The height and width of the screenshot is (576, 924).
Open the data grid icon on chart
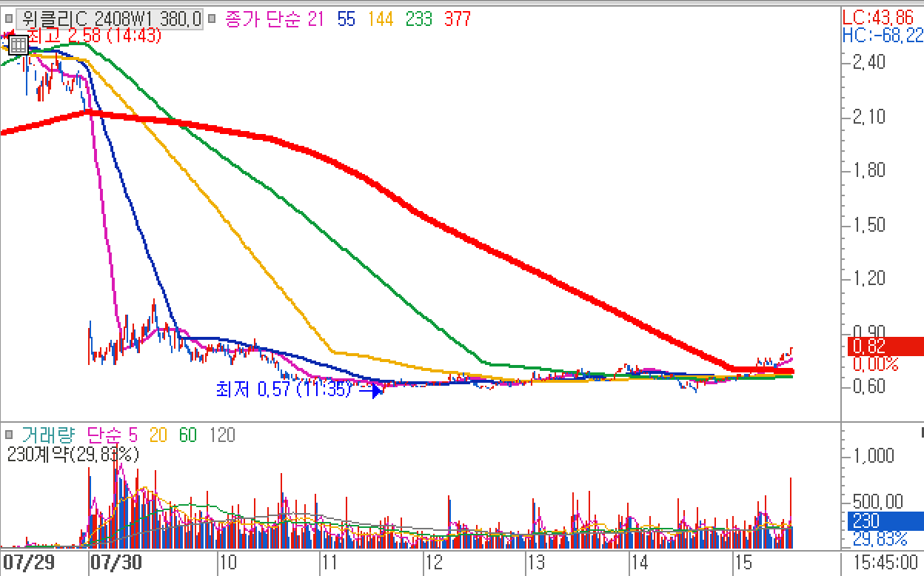pyautogui.click(x=19, y=45)
